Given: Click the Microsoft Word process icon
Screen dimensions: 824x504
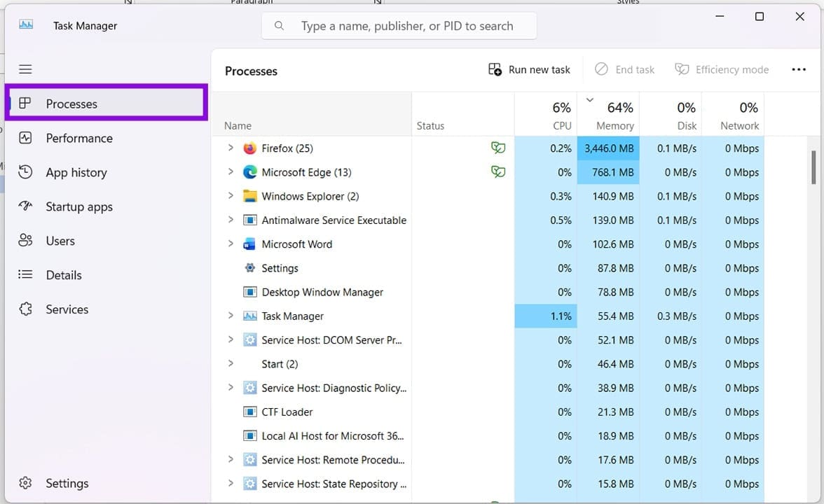Looking at the screenshot, I should pyautogui.click(x=249, y=244).
